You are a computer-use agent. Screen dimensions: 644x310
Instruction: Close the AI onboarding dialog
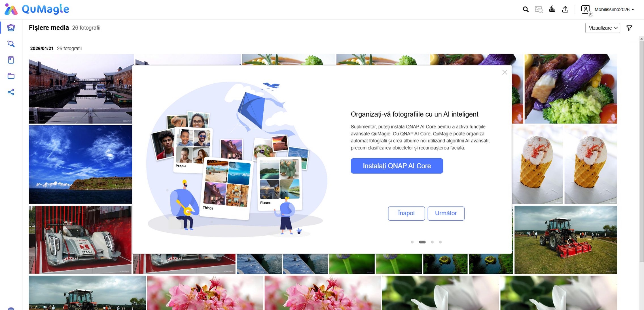coord(505,72)
